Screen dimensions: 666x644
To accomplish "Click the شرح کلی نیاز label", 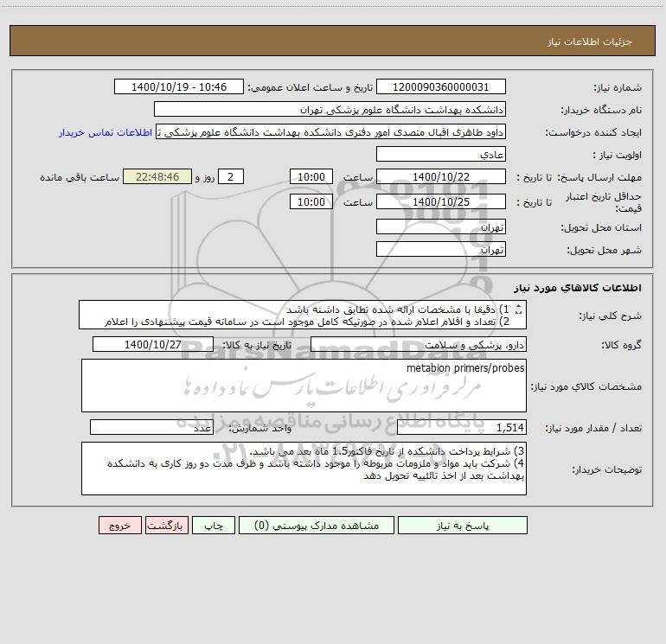I will (x=611, y=316).
